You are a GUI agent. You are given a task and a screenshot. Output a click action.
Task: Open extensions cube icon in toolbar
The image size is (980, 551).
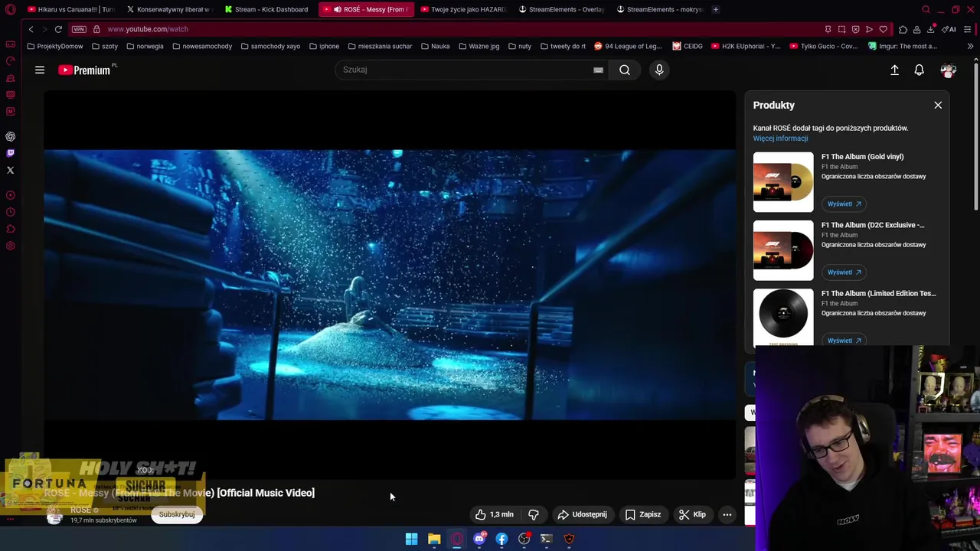pos(903,29)
